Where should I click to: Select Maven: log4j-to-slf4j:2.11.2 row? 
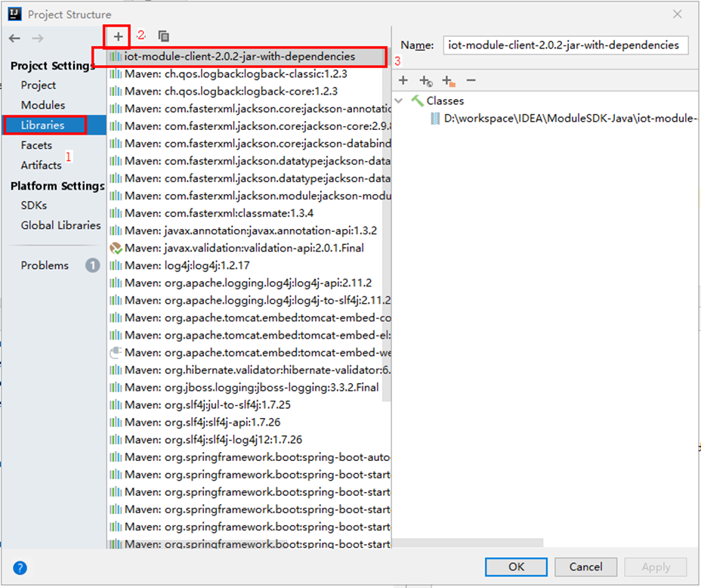[x=249, y=301]
